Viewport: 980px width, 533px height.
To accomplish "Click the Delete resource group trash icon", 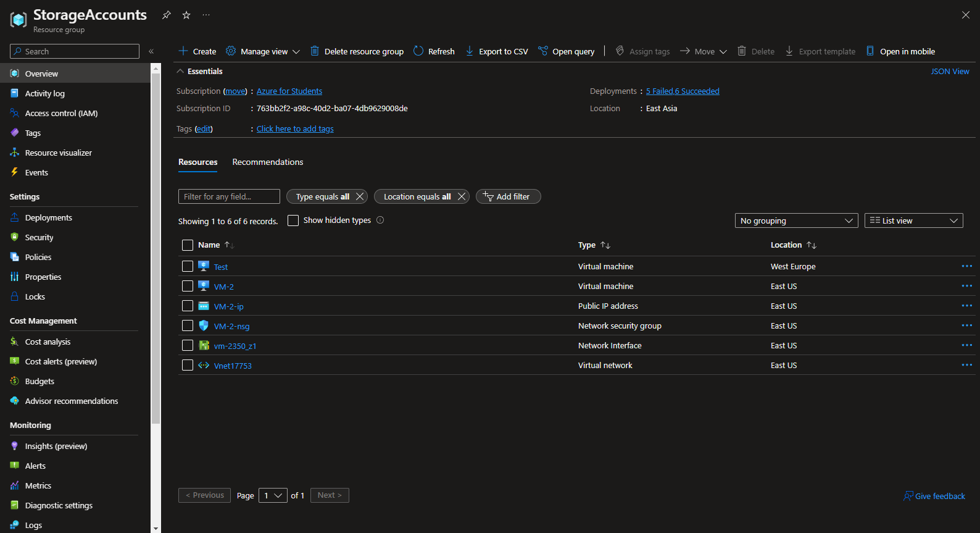I will (x=315, y=51).
